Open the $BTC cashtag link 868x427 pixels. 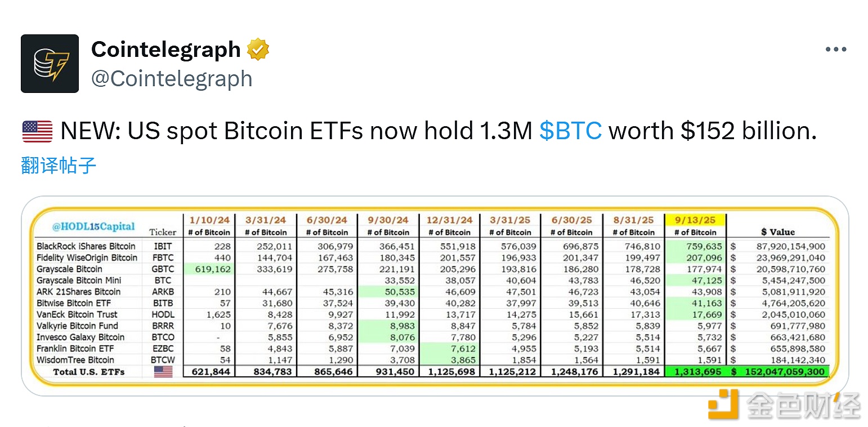click(x=570, y=131)
